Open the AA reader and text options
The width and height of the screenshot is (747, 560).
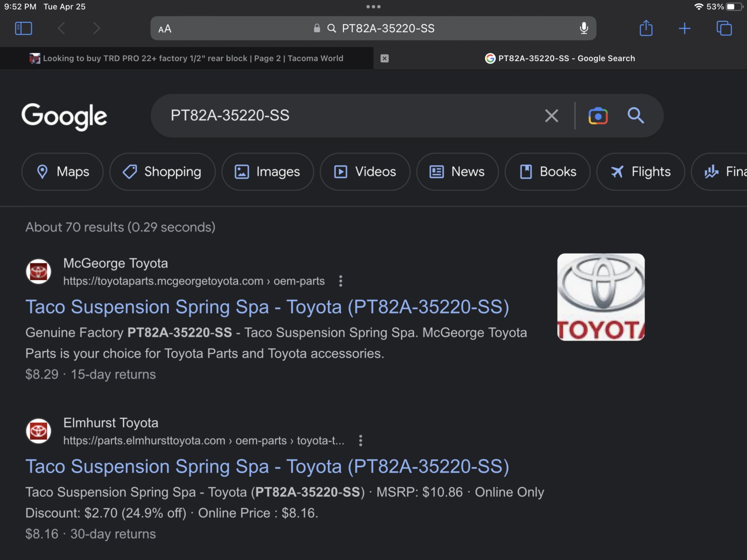165,29
